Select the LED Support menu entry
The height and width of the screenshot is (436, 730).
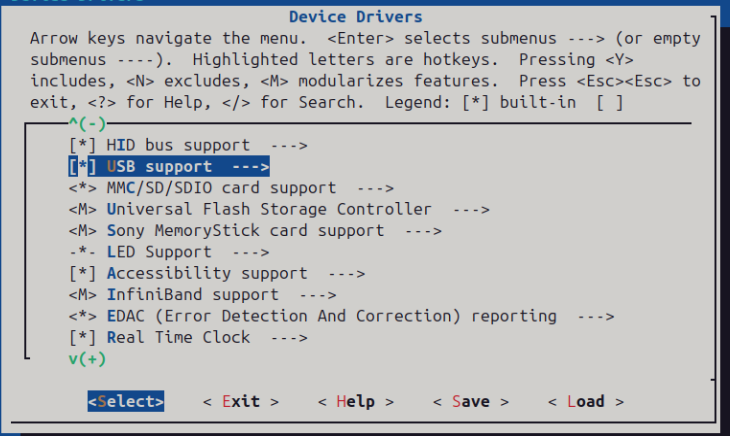pyautogui.click(x=159, y=252)
